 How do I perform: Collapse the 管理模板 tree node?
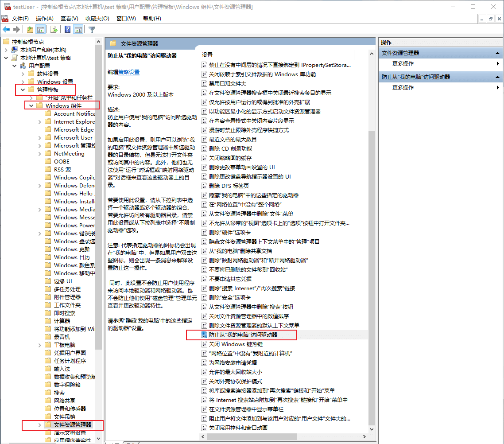(x=23, y=90)
